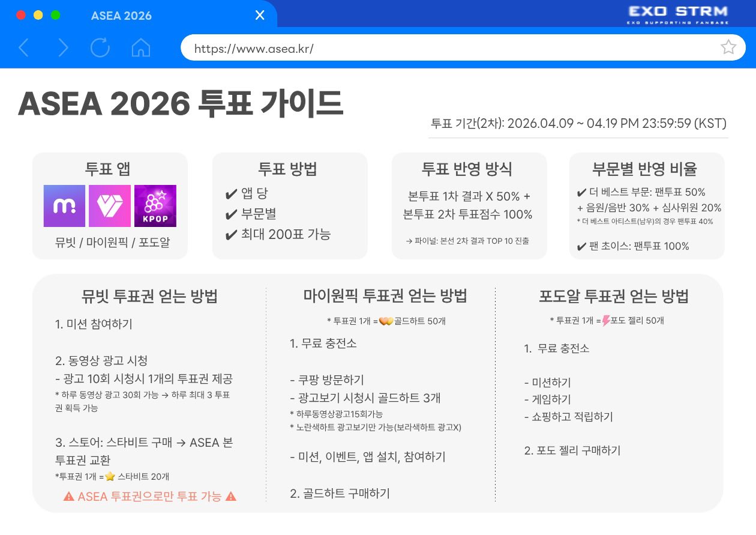Toggle the bookmark star in the address bar

tap(728, 47)
